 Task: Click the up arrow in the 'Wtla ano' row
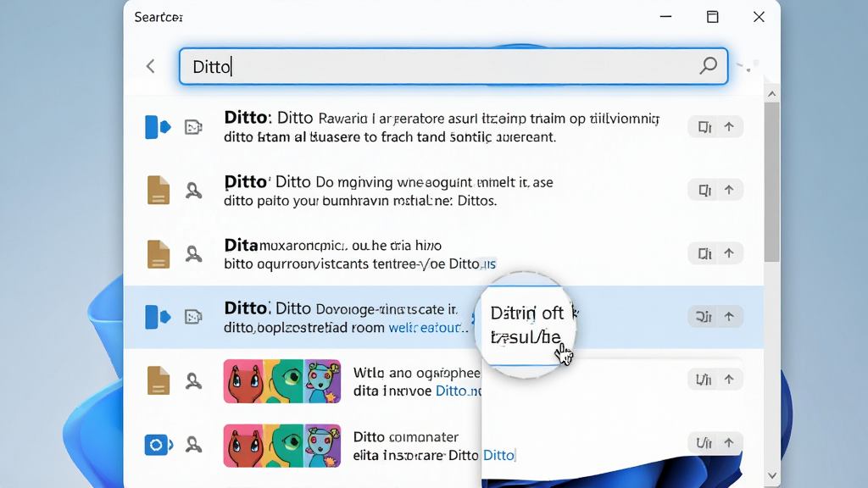point(729,379)
